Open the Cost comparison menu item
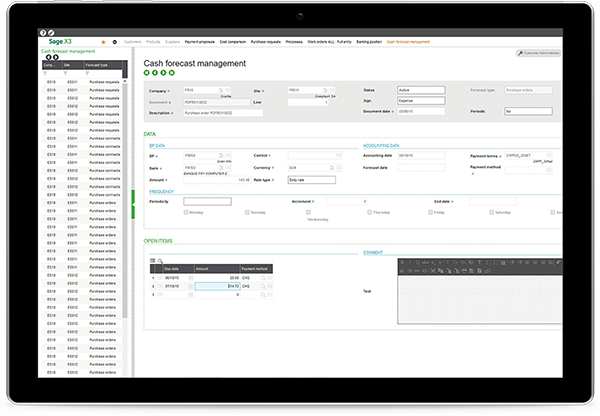The width and height of the screenshot is (600, 416). coord(233,42)
